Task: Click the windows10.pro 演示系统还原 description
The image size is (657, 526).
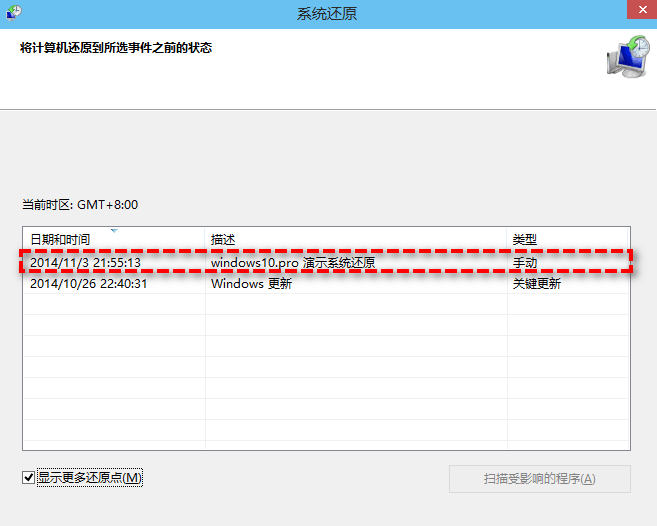Action: [x=292, y=263]
